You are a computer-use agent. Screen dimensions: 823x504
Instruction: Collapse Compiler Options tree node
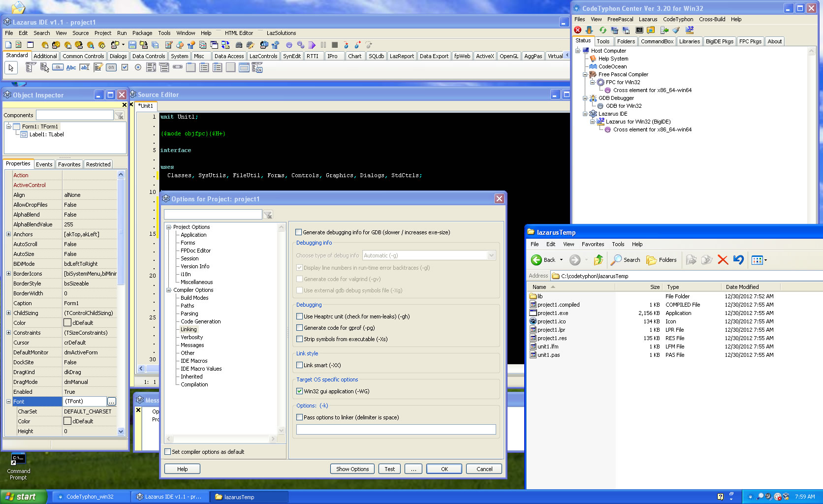tap(168, 290)
